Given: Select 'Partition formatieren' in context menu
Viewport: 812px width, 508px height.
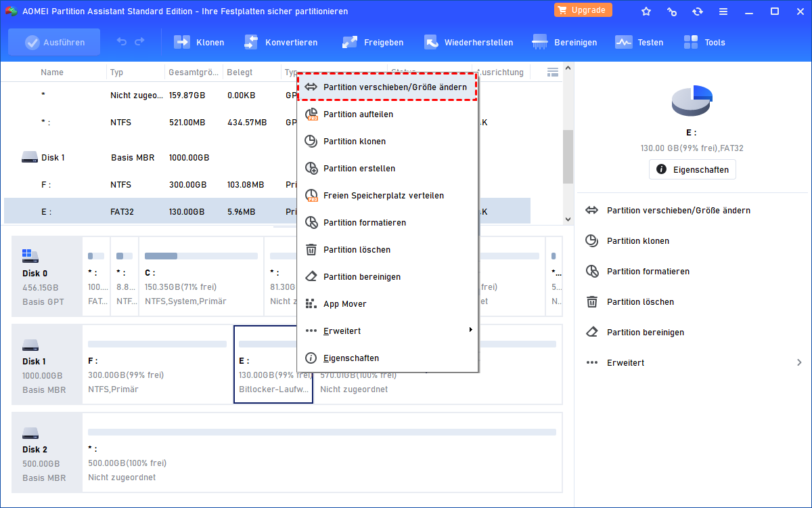Looking at the screenshot, I should [x=388, y=222].
